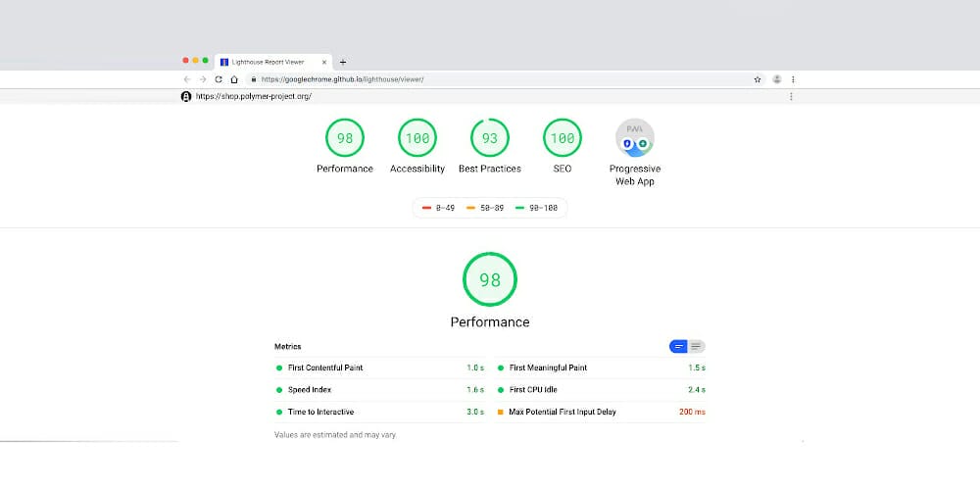Open the shop.polymer-project.org link
Viewport: 980px width, 490px height.
(x=253, y=96)
